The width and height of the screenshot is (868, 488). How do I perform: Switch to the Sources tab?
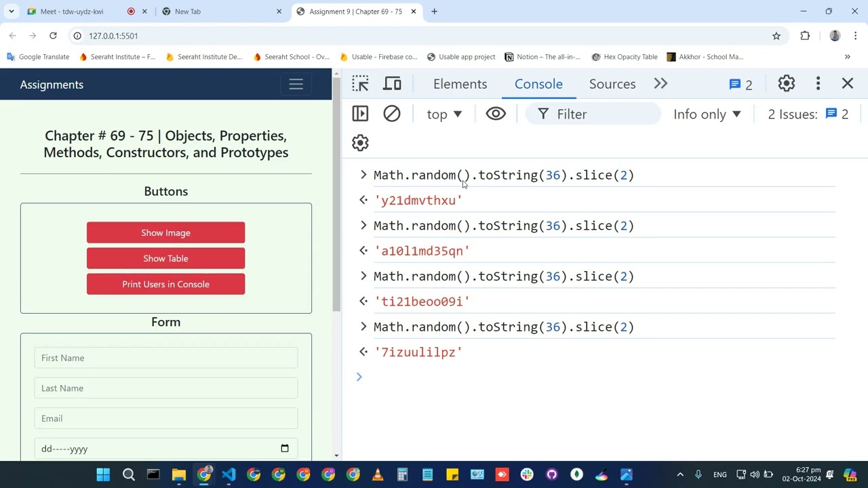(612, 84)
